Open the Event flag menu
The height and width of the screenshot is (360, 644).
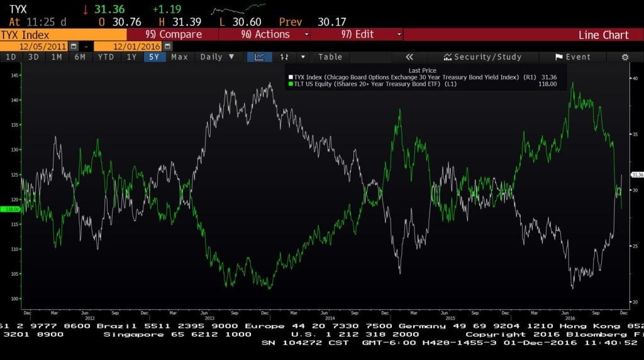point(572,57)
